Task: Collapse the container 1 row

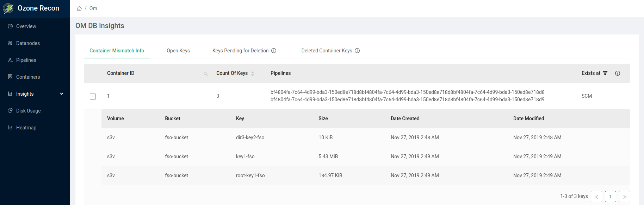Action: pyautogui.click(x=93, y=96)
